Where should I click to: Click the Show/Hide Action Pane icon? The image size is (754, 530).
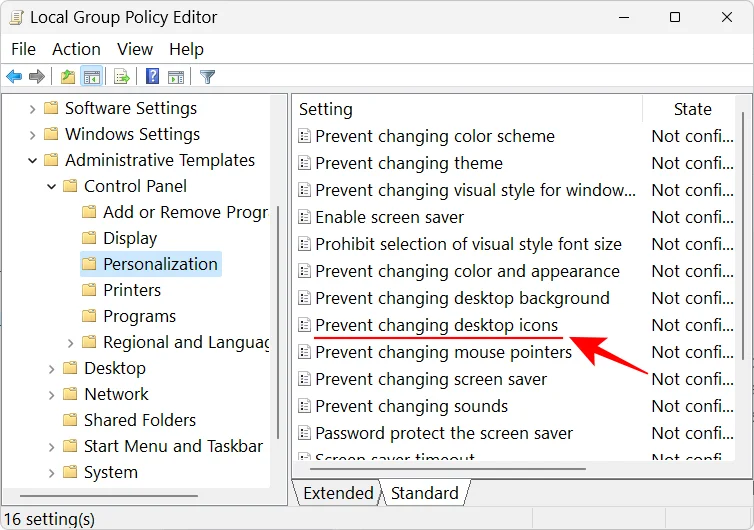pyautogui.click(x=176, y=76)
